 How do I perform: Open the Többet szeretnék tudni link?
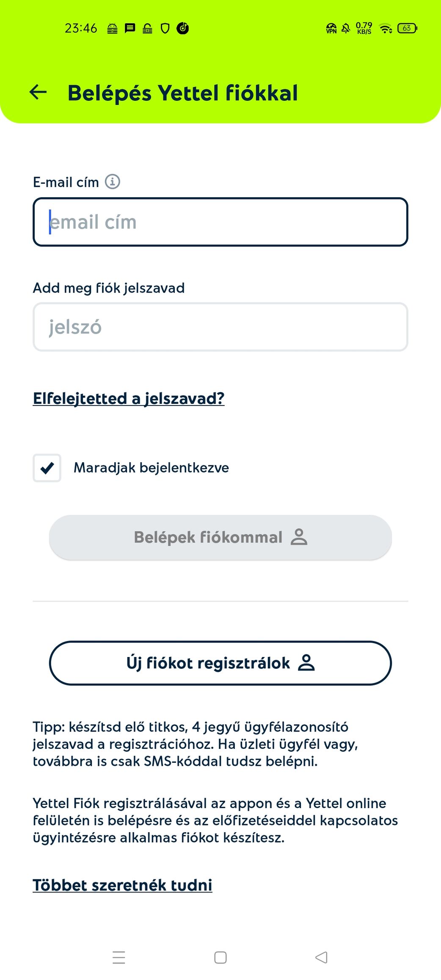(x=122, y=885)
